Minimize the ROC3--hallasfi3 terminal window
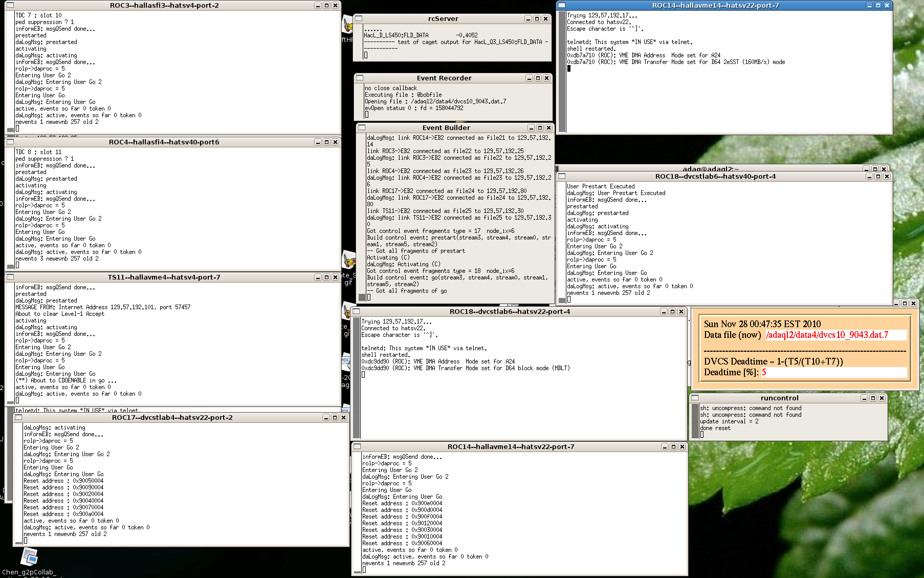This screenshot has height=578, width=924. point(318,6)
